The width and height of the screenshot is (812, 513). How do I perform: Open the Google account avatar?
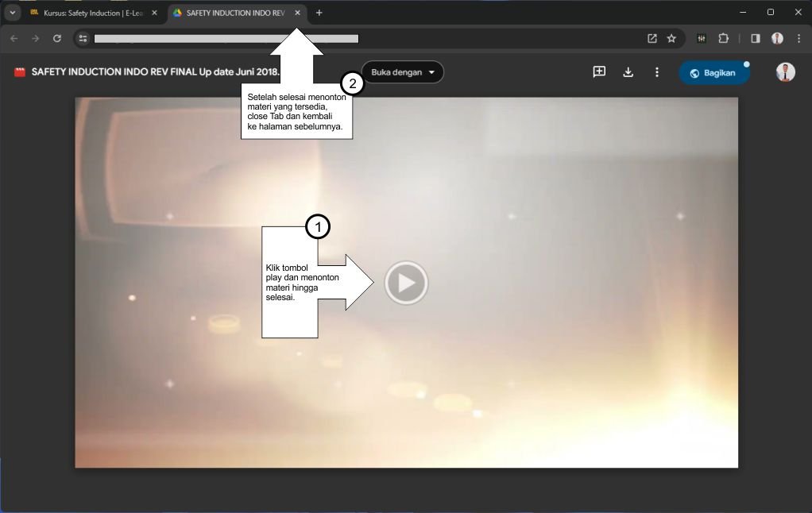[785, 72]
